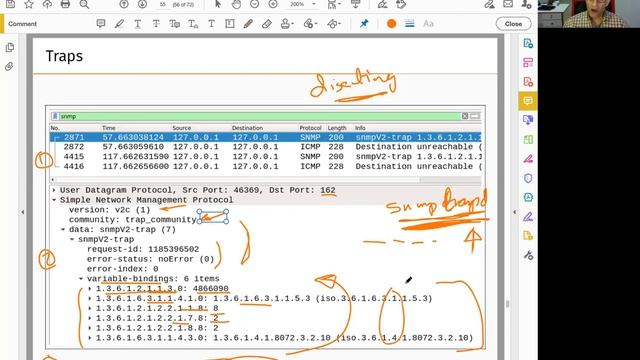Open the Organize Pages tool
The height and width of the screenshot is (360, 640).
(x=528, y=140)
